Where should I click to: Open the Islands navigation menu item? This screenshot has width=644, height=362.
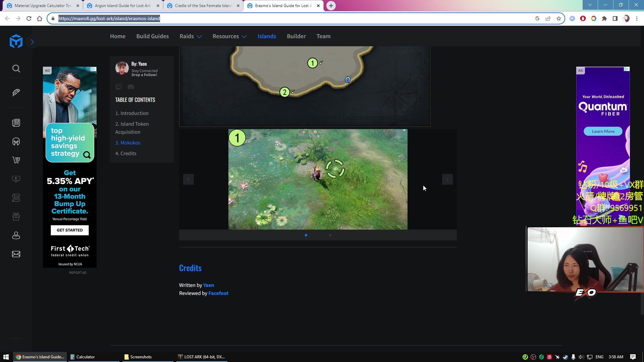click(267, 36)
